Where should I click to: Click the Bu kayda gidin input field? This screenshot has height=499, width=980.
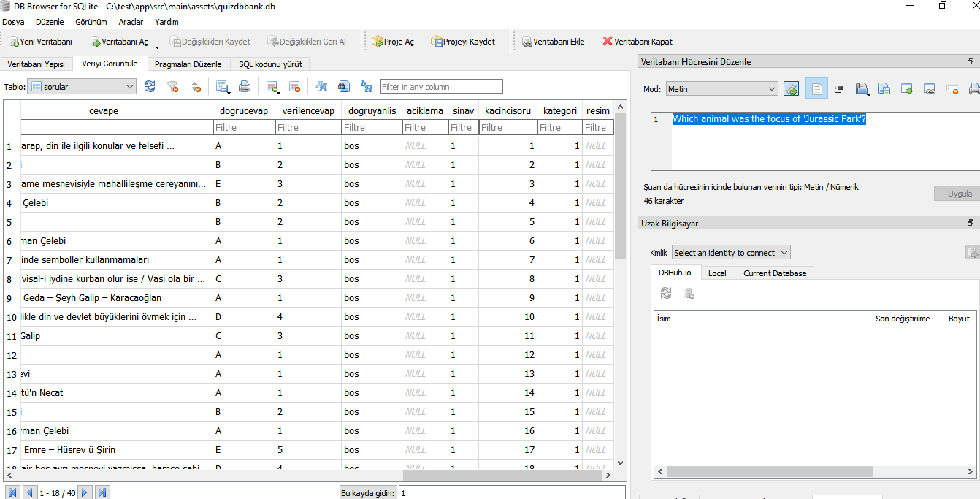click(x=512, y=493)
